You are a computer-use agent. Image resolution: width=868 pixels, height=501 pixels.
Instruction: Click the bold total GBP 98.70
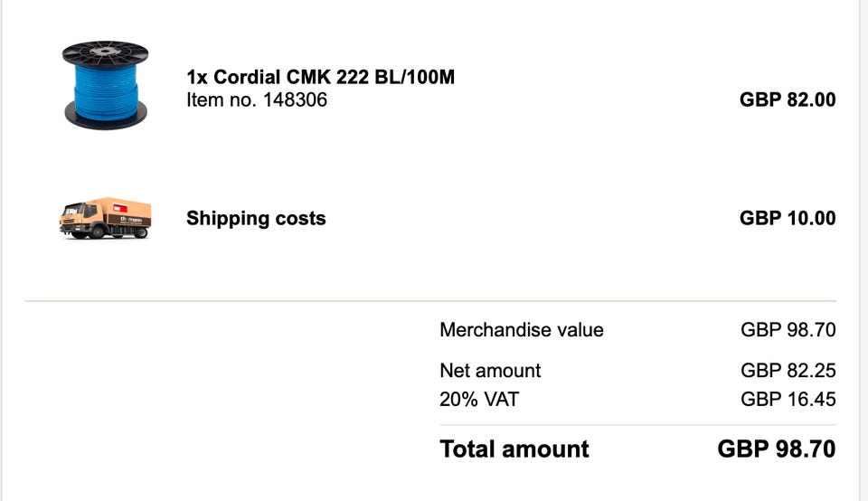[x=777, y=449]
